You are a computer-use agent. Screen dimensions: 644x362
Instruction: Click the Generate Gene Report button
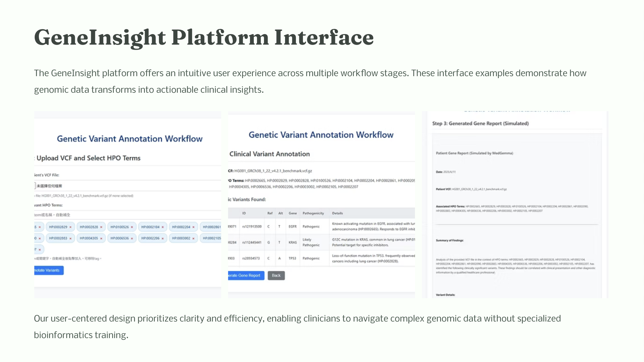coord(246,275)
